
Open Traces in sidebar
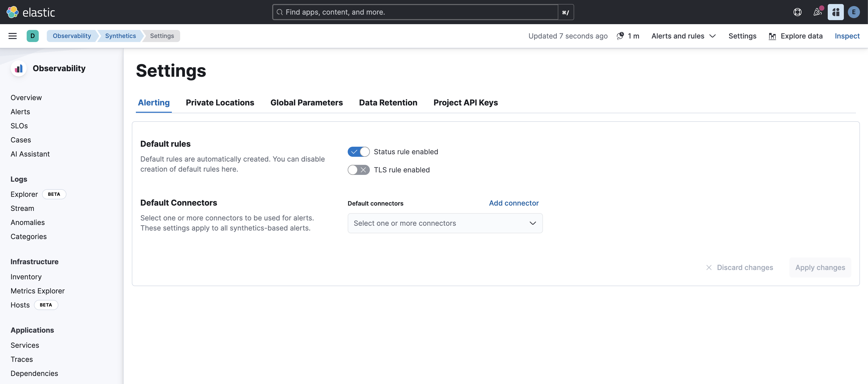tap(22, 359)
